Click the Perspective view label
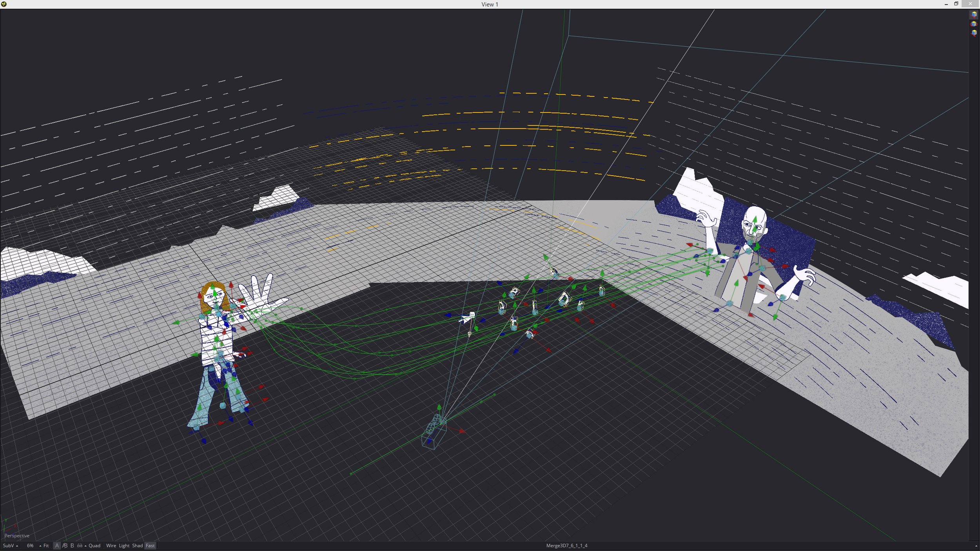The width and height of the screenshot is (980, 551). click(17, 536)
